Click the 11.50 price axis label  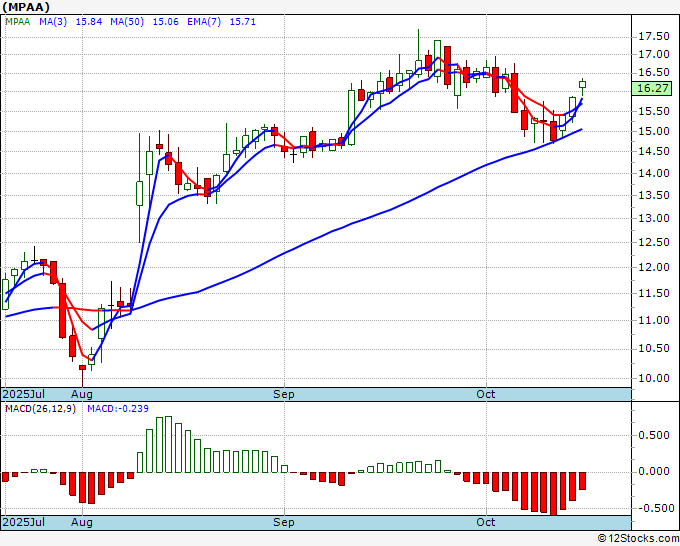(654, 294)
